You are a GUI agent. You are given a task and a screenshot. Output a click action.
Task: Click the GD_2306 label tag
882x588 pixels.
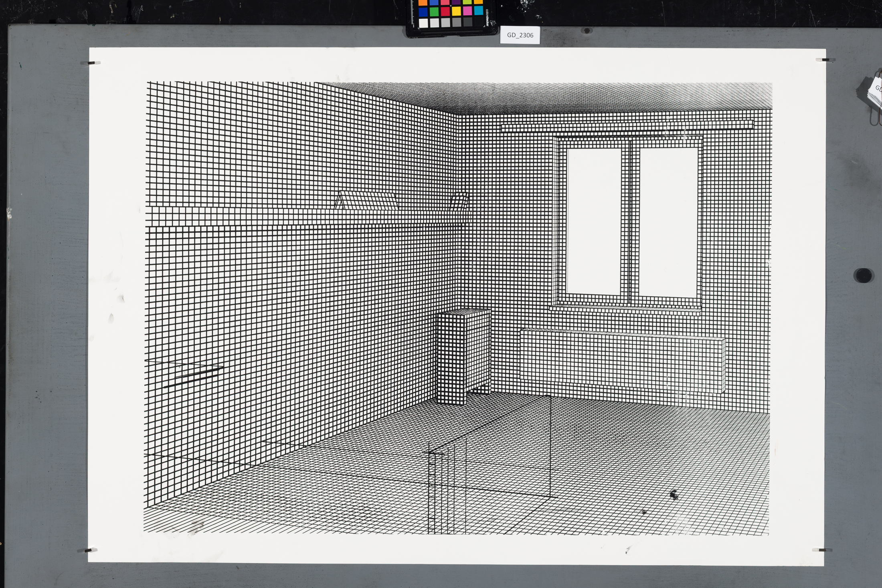pyautogui.click(x=520, y=35)
